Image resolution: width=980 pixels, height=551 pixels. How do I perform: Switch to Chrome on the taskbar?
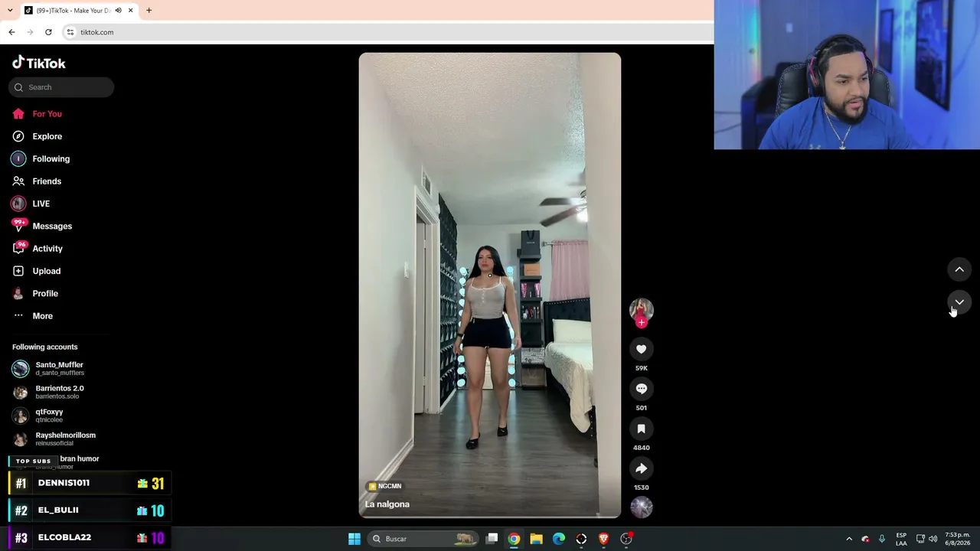pos(514,539)
